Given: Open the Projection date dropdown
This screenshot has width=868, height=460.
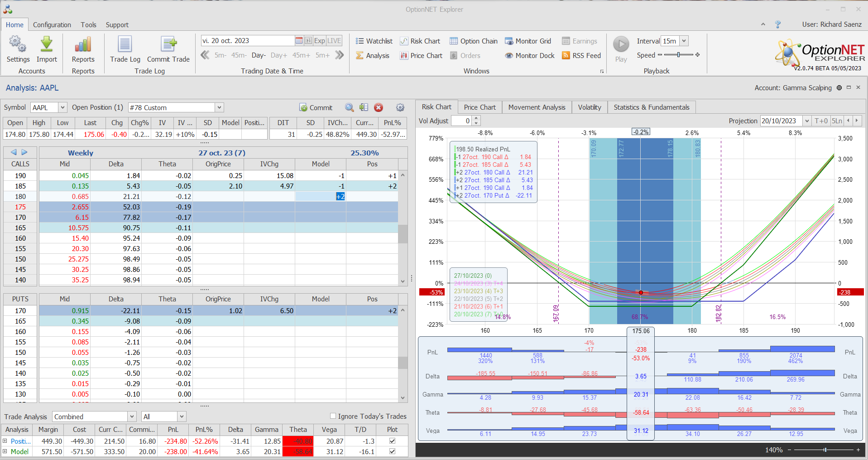Looking at the screenshot, I should pyautogui.click(x=807, y=121).
